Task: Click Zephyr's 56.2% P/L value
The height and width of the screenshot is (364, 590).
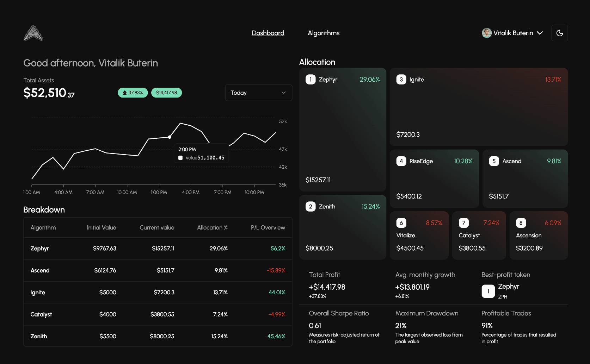Action: (278, 249)
